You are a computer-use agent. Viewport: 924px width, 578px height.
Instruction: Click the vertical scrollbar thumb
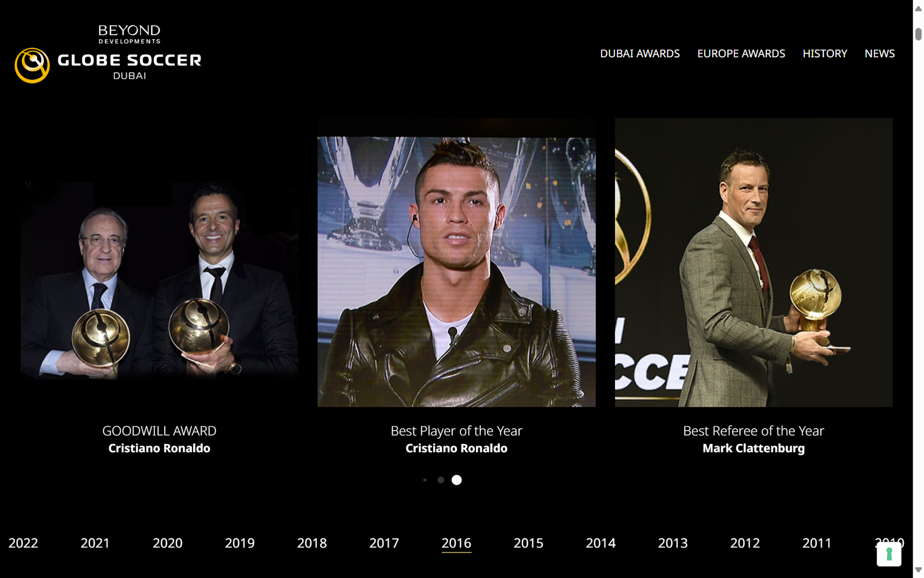918,34
